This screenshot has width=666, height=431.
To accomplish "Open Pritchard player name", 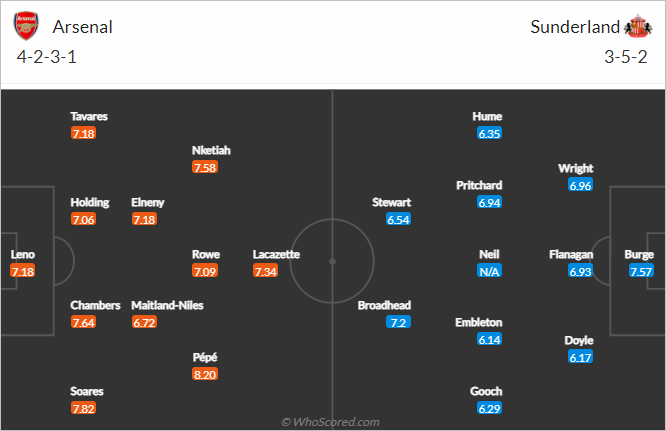I will (x=479, y=185).
